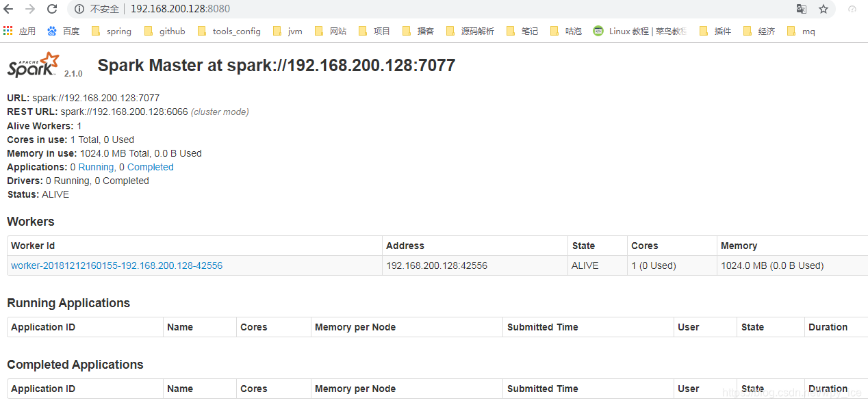Click the Completed Applications section heading
Viewport: 868px width, 405px height.
pos(75,365)
